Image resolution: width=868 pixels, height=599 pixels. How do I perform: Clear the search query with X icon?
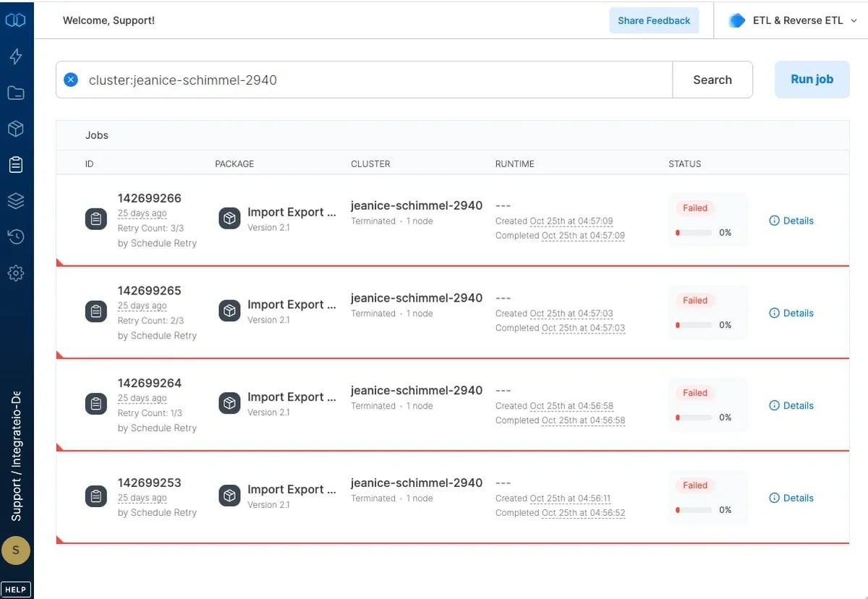[71, 80]
